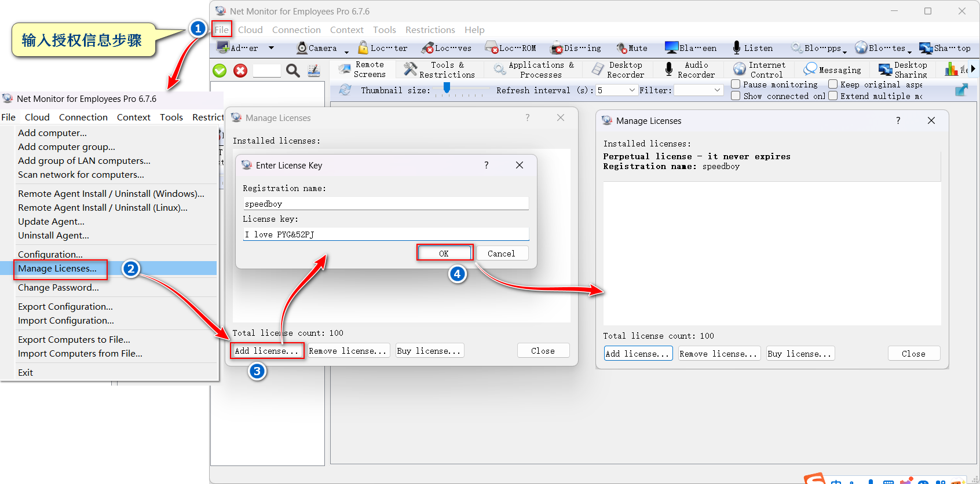Expand the Add computer dropdown arrow
The width and height of the screenshot is (980, 484).
pyautogui.click(x=271, y=48)
